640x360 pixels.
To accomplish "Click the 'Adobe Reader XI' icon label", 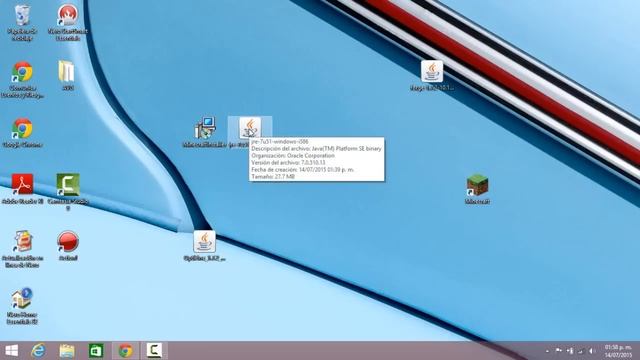I will pos(22,202).
